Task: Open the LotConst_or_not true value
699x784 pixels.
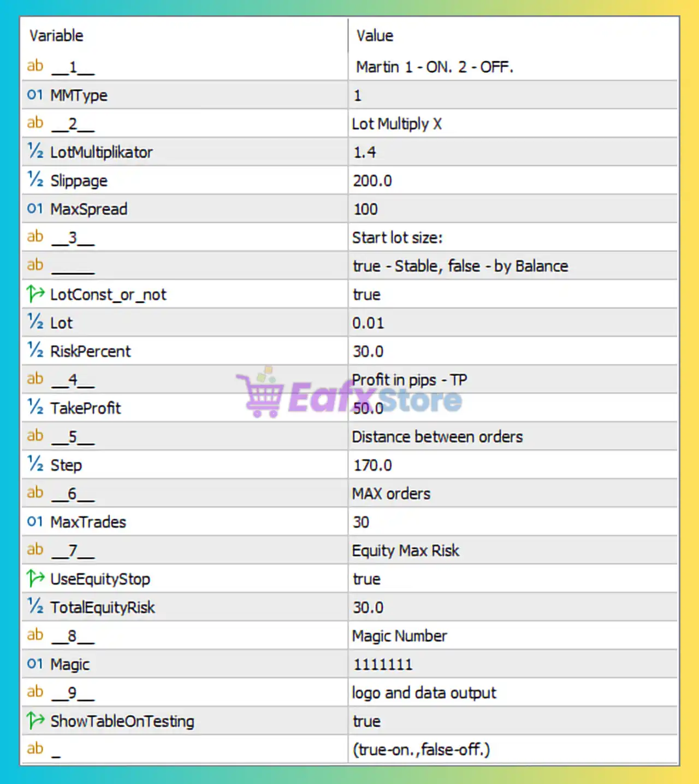Action: click(366, 294)
